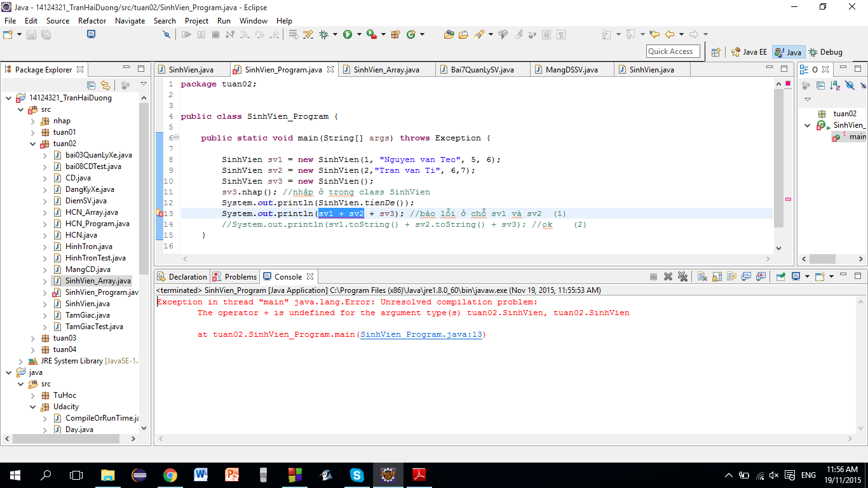This screenshot has height=488, width=868.
Task: Click the New Java Class icon
Action: 410,34
